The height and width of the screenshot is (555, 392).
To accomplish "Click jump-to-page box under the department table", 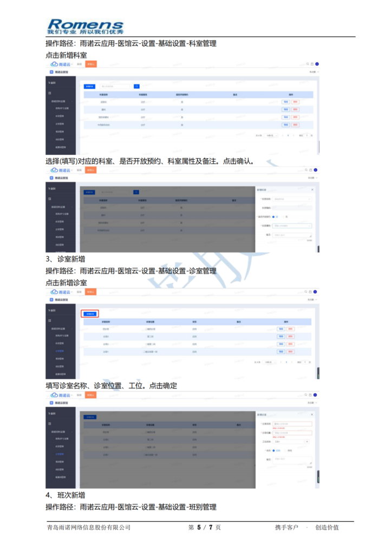I will coord(307,135).
